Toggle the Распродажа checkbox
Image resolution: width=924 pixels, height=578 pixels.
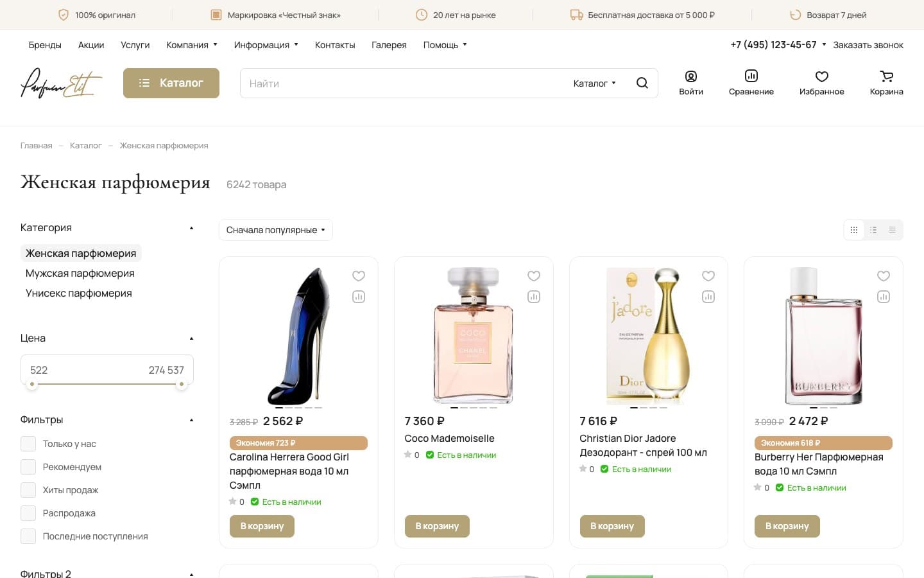pyautogui.click(x=28, y=513)
